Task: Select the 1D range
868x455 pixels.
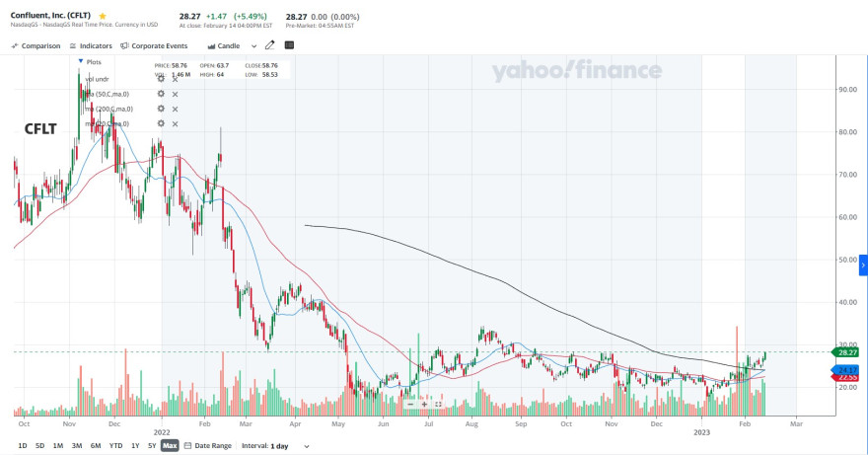Action: pos(23,445)
